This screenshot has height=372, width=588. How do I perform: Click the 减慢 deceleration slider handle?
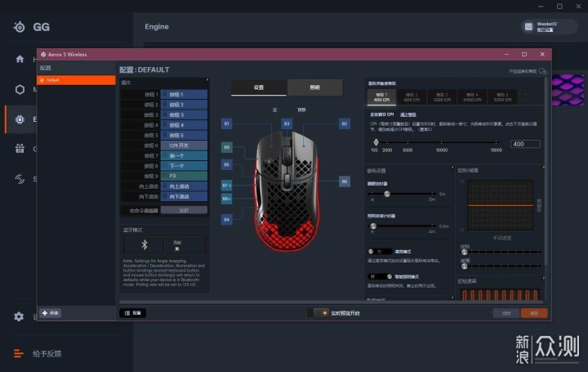pos(464,267)
